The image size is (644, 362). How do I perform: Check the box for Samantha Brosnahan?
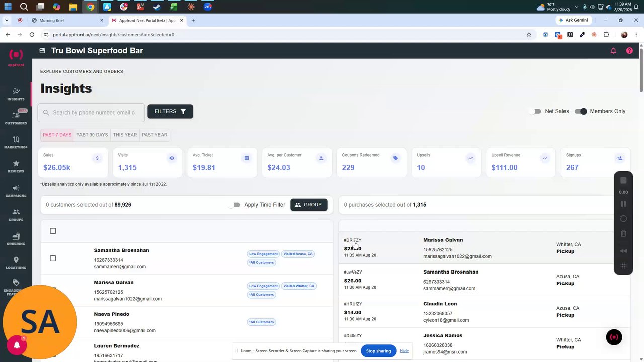[53, 258]
